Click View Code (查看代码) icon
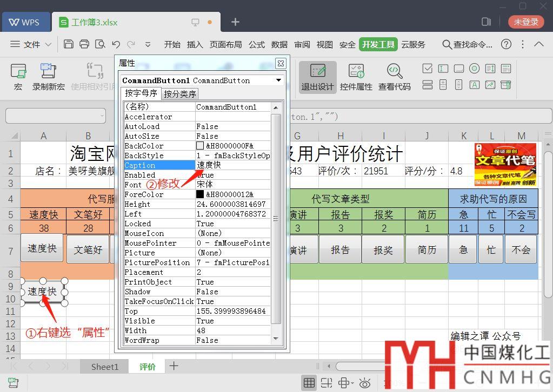The image size is (553, 392). [394, 76]
